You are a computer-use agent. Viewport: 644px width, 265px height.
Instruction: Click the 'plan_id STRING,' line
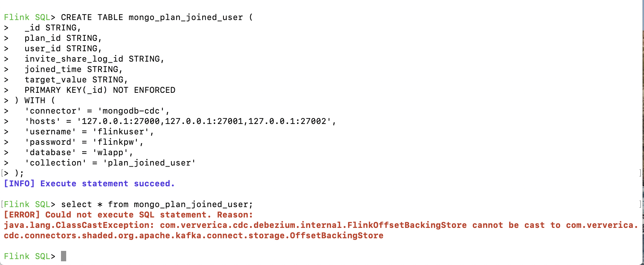click(63, 38)
